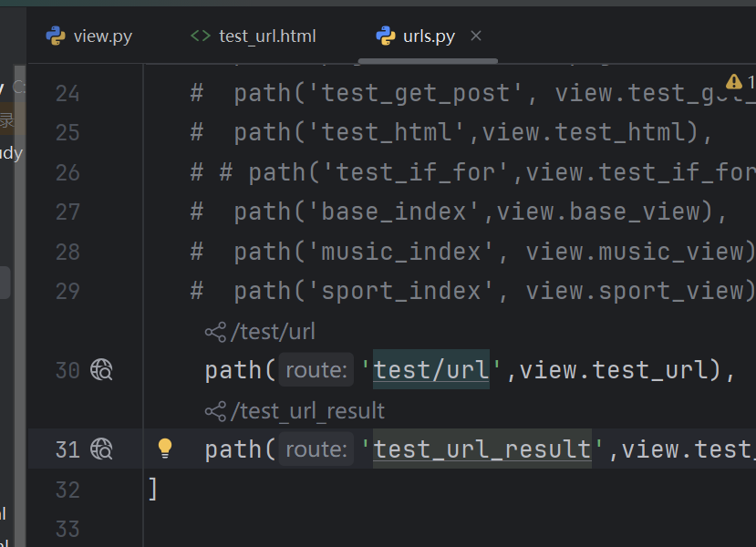Switch to the view.py tab
This screenshot has height=547, width=756.
point(102,36)
